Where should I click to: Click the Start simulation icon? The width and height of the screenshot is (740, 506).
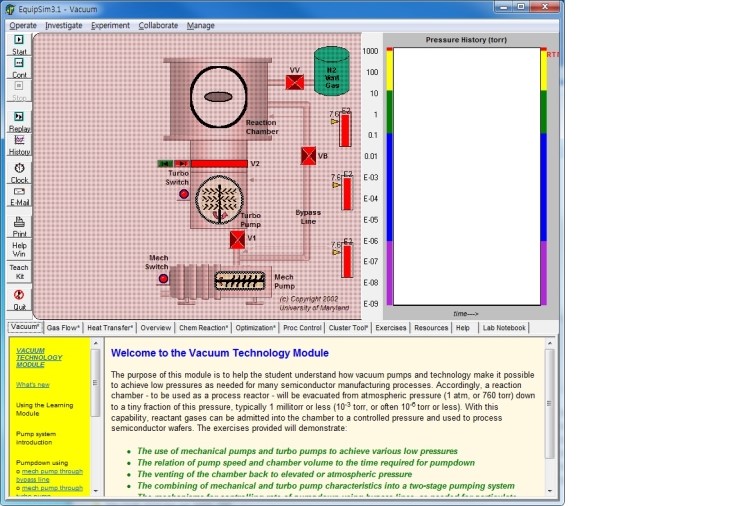point(19,40)
